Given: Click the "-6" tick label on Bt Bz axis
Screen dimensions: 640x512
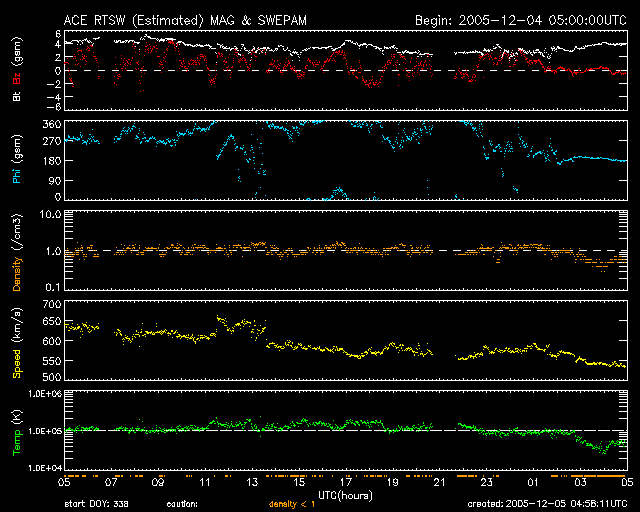Looking at the screenshot, I should pyautogui.click(x=54, y=107).
